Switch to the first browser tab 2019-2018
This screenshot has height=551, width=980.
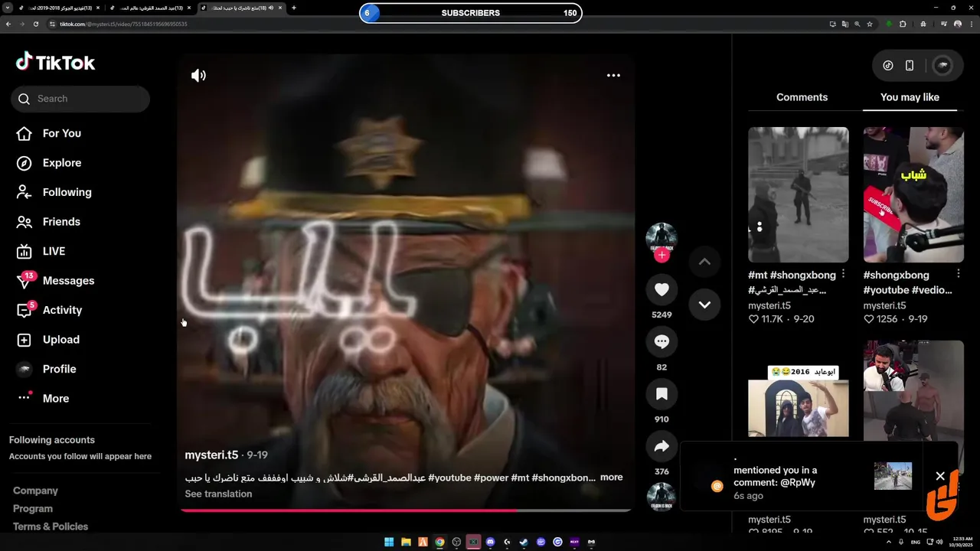pos(60,8)
